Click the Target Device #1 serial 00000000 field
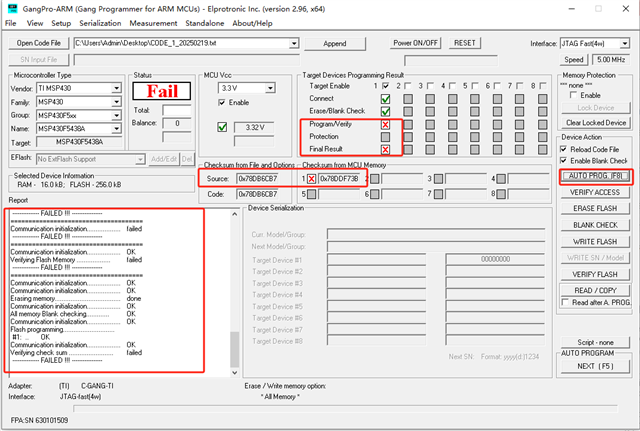Screen dimensions: 640x431 click(x=495, y=259)
